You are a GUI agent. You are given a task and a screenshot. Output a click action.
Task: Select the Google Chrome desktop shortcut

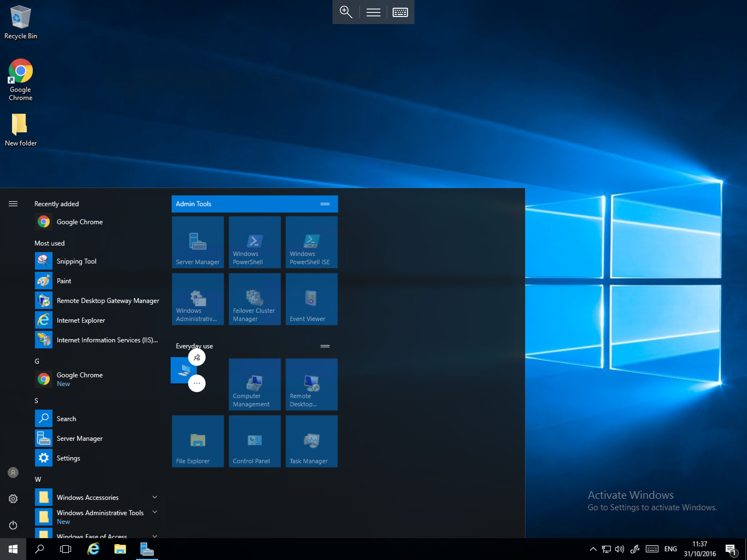click(x=21, y=80)
